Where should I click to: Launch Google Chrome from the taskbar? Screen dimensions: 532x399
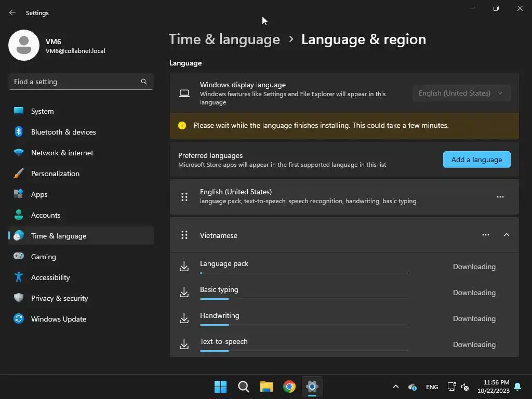pos(289,387)
